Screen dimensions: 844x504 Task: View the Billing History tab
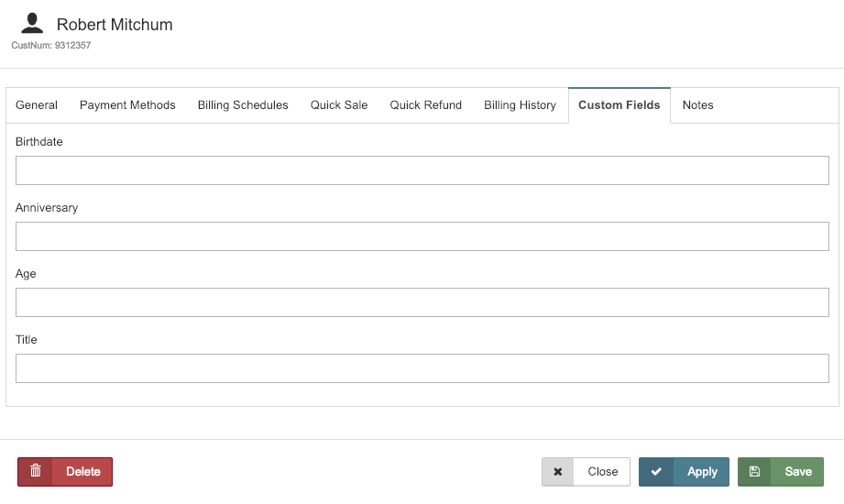[520, 105]
